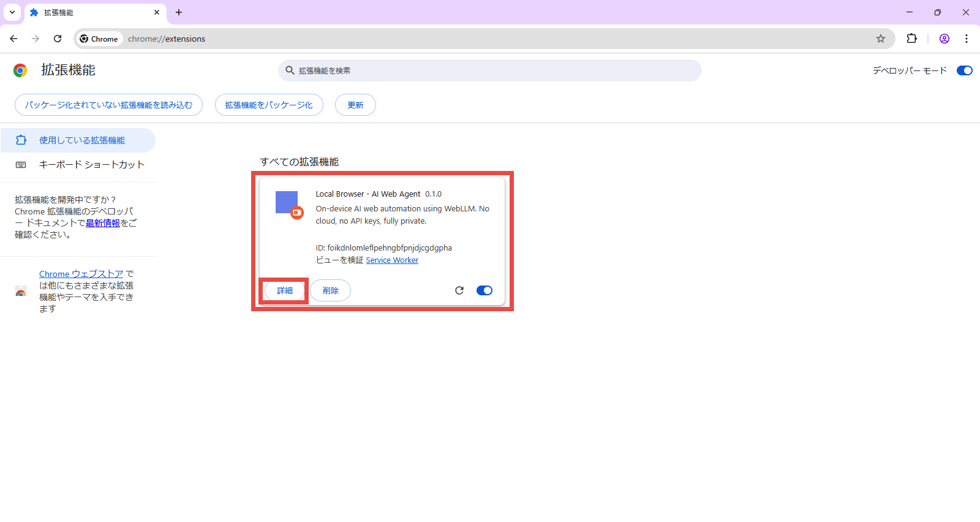Select 使用している拡張機能 in sidebar
Image resolution: width=980 pixels, height=522 pixels.
tap(81, 140)
